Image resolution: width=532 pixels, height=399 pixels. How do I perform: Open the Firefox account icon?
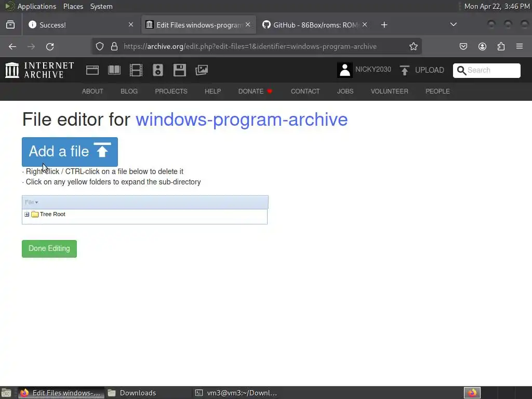[482, 46]
